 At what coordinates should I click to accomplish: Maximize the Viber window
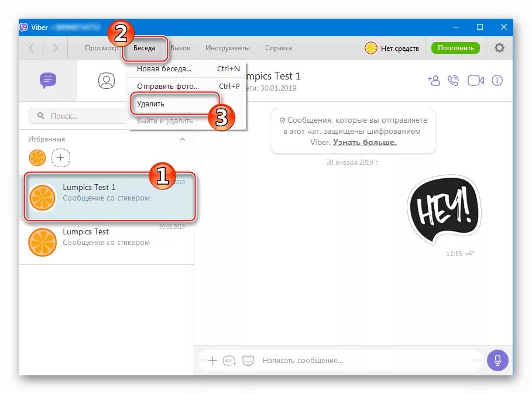pyautogui.click(x=480, y=27)
